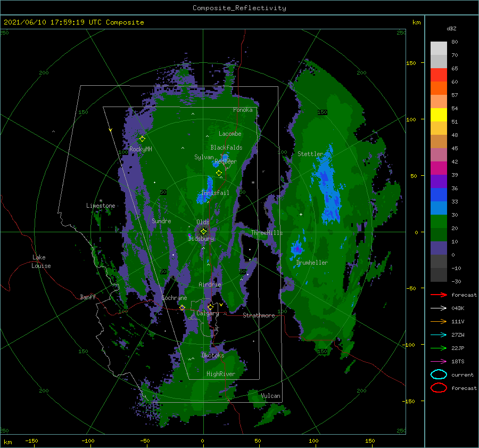The height and width of the screenshot is (448, 479).
Task: Select the pink 42–45 dBZ swatch
Action: pos(439,154)
